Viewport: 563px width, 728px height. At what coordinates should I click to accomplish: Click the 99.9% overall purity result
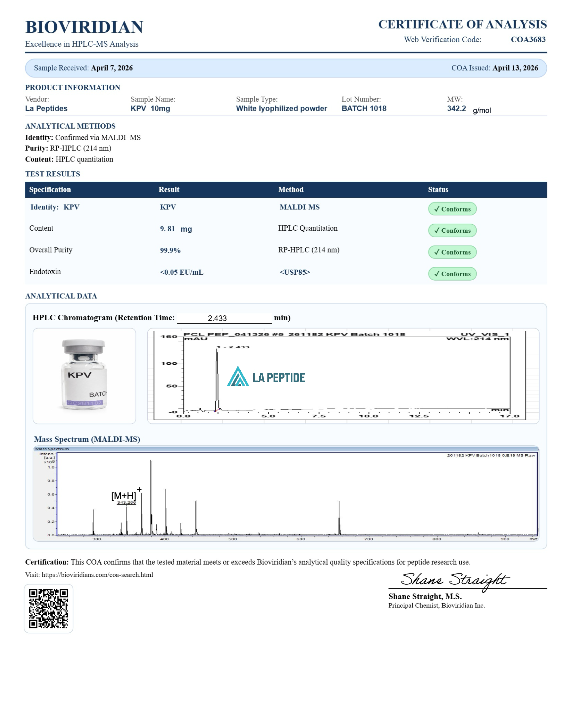[x=170, y=250]
